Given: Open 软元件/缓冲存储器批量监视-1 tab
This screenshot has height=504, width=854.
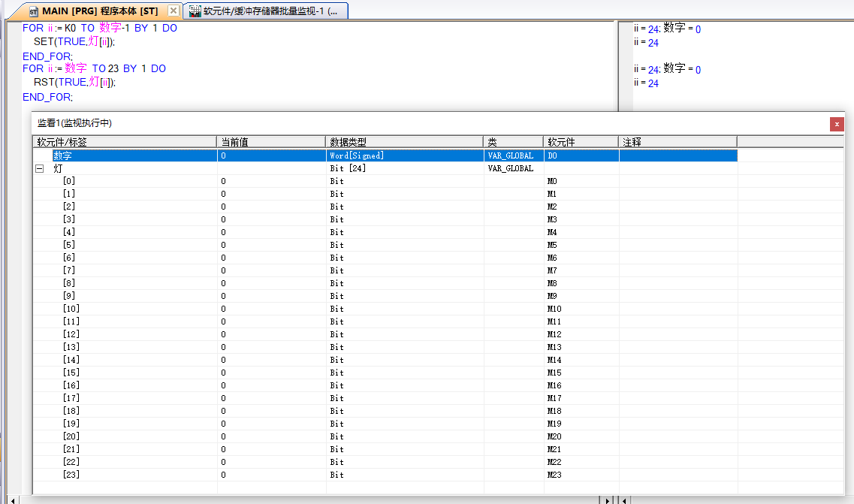Looking at the screenshot, I should coord(270,11).
